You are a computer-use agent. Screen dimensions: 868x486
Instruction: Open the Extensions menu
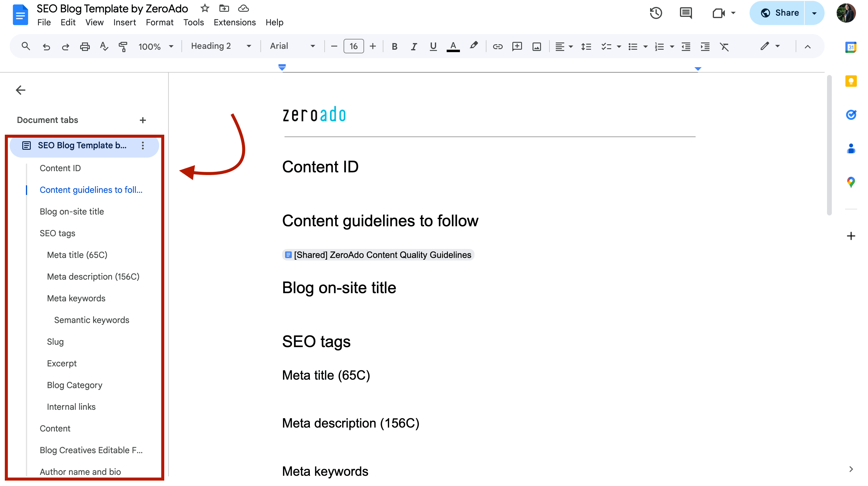pyautogui.click(x=234, y=23)
